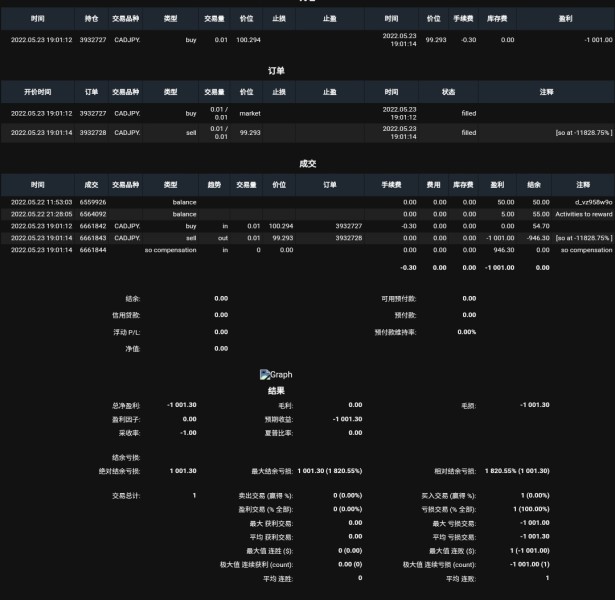Click the broken Graph image icon
The width and height of the screenshot is (615, 600).
265,375
